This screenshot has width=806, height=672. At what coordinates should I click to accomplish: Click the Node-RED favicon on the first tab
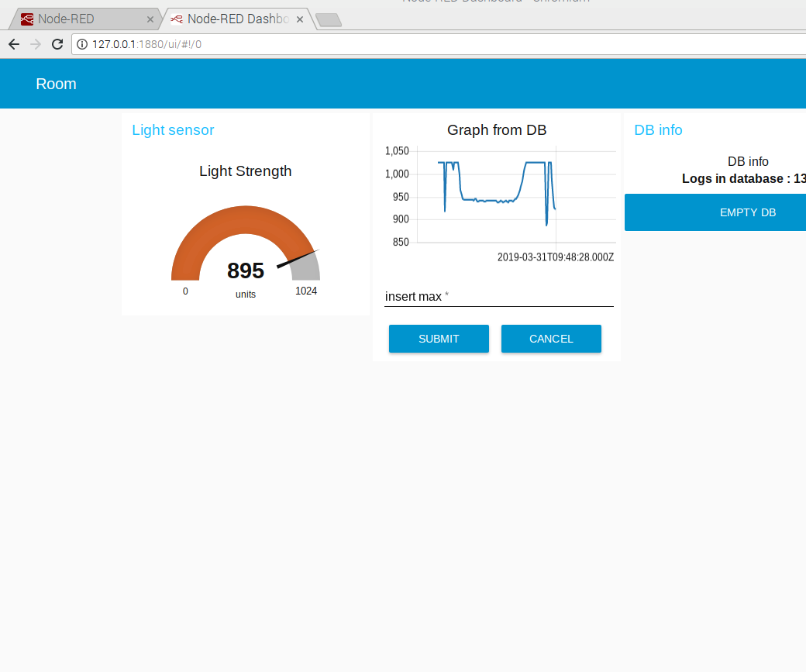click(28, 19)
